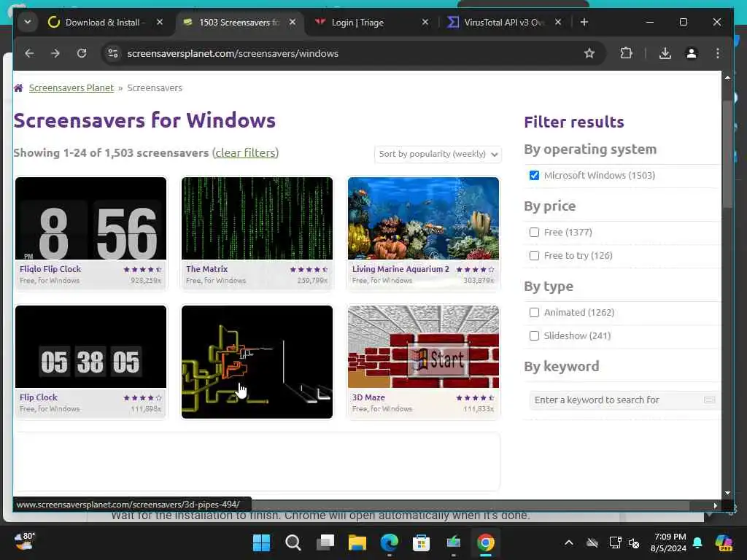This screenshot has width=747, height=560.
Task: Open 3D Maze title link
Action: tap(368, 397)
